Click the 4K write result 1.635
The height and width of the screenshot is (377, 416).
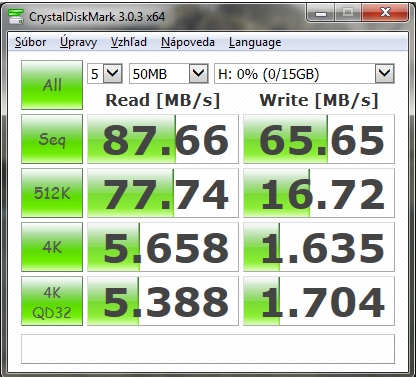[319, 247]
